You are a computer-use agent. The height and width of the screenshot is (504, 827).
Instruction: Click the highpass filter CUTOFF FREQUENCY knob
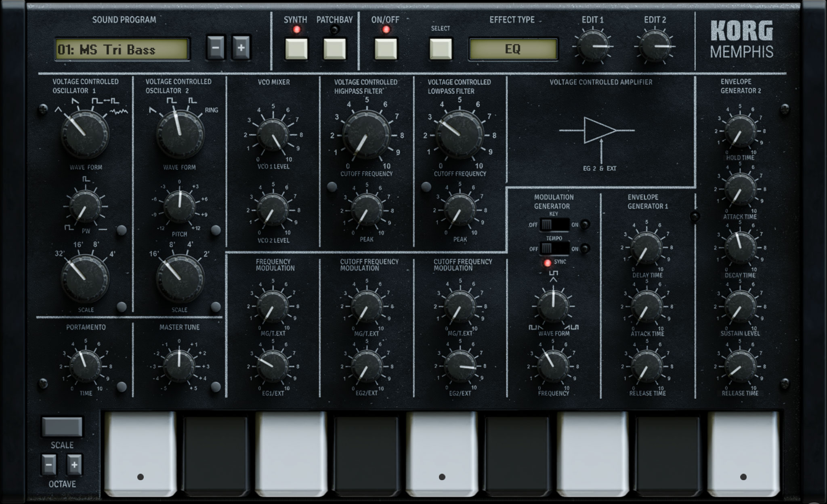367,135
